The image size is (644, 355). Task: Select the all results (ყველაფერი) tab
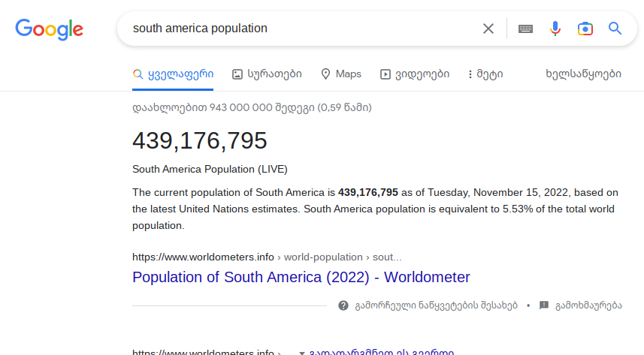coord(173,74)
